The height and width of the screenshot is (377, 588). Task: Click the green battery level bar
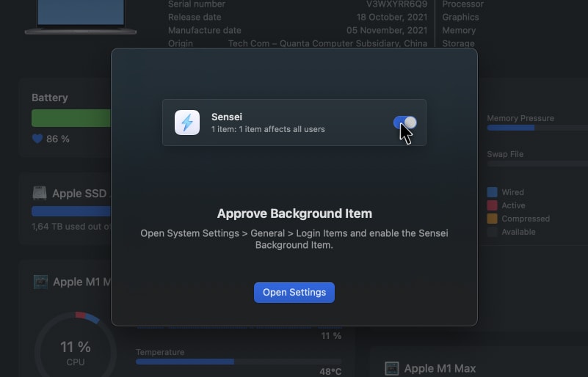point(71,118)
